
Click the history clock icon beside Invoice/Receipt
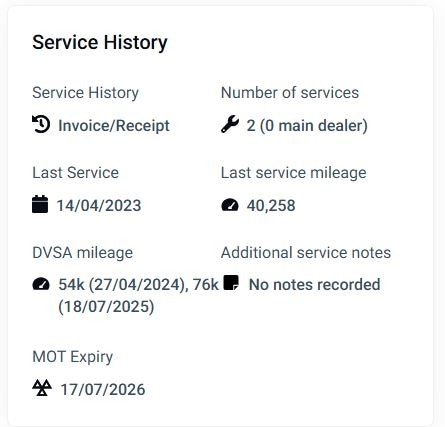tap(41, 124)
